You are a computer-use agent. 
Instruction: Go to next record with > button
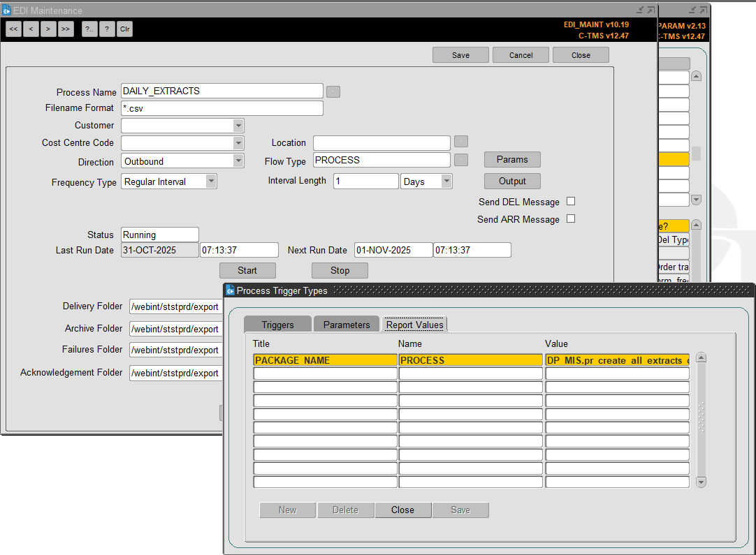point(48,29)
